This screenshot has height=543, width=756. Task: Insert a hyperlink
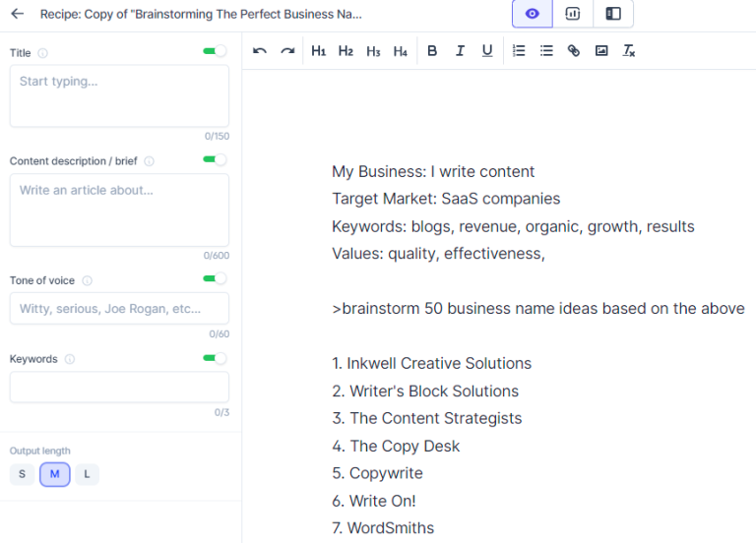[x=574, y=51]
